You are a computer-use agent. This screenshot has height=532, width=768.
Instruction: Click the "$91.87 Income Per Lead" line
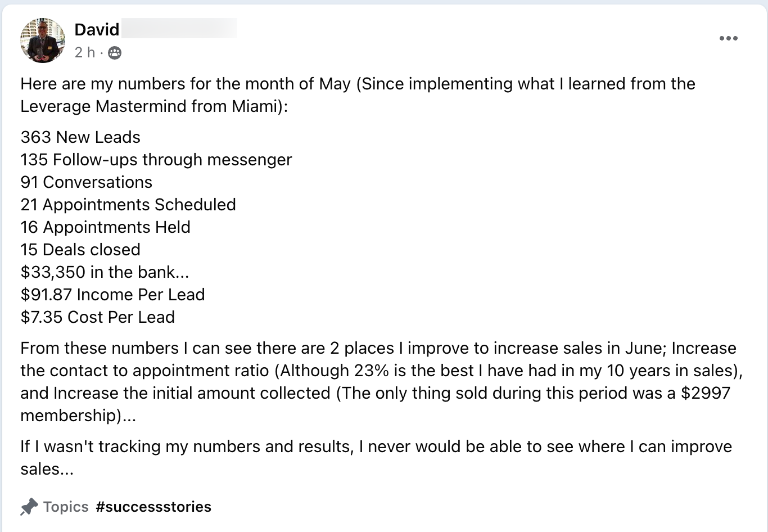(x=112, y=295)
